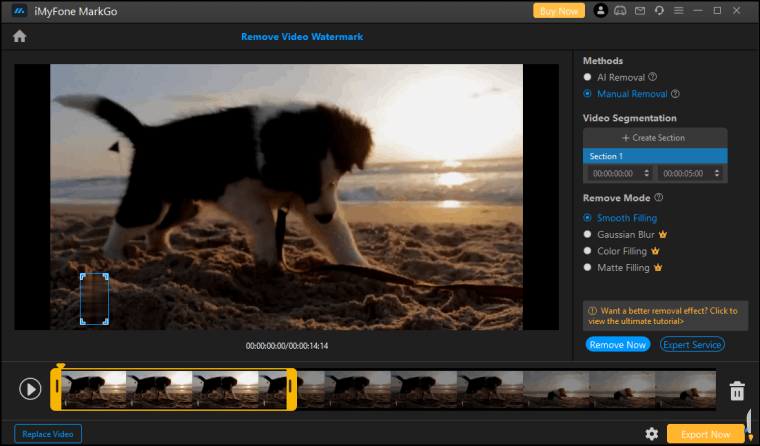Image resolution: width=760 pixels, height=446 pixels.
Task: Show help for AI Removal
Action: coord(652,77)
